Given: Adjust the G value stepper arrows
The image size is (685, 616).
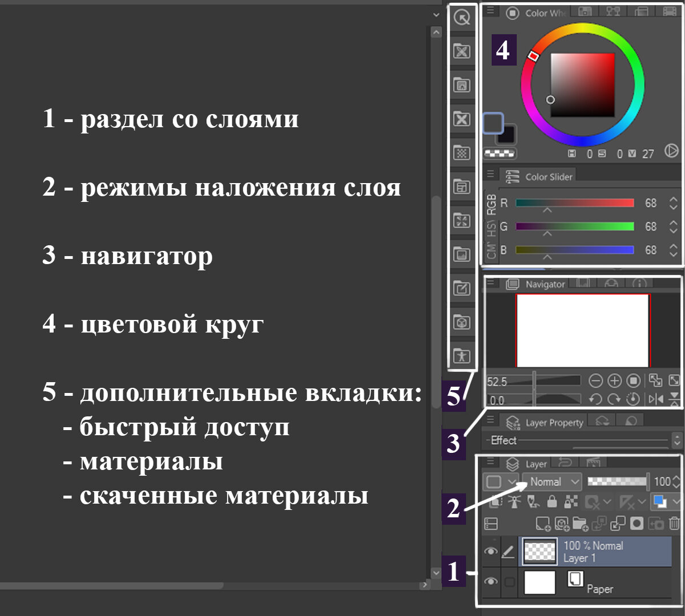Looking at the screenshot, I should click(x=674, y=226).
